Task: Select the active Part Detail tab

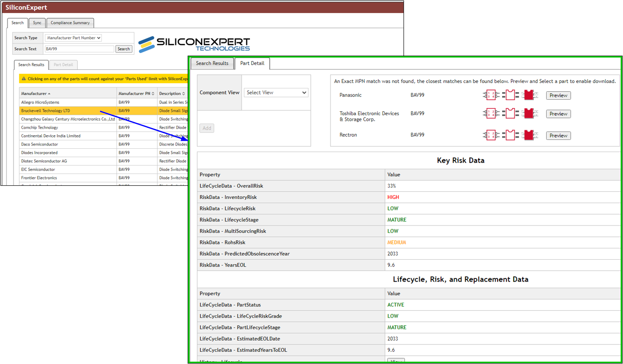Action: (x=252, y=63)
